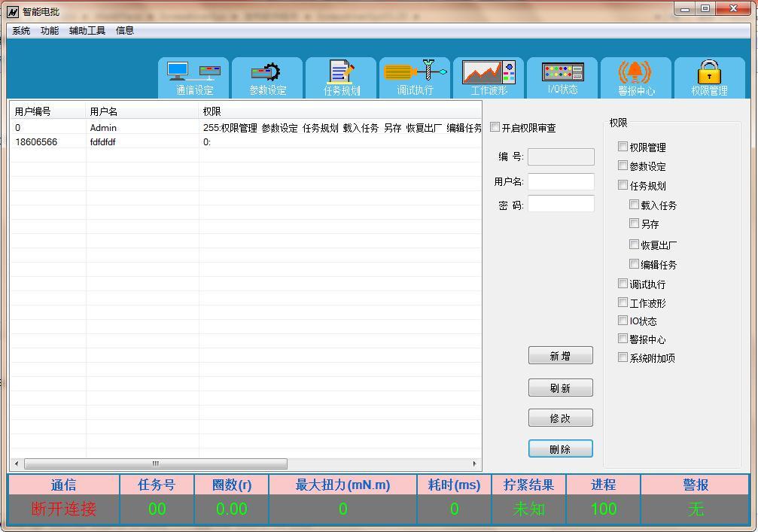Click the 智能电批 app icon in title bar
The height and width of the screenshot is (532, 758).
13,12
